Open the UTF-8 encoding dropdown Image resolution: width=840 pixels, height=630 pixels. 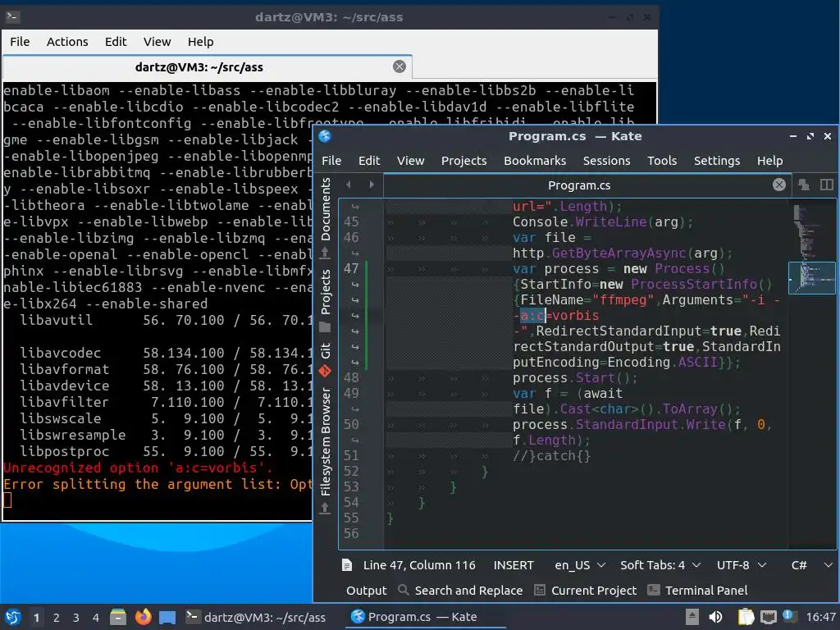point(742,565)
